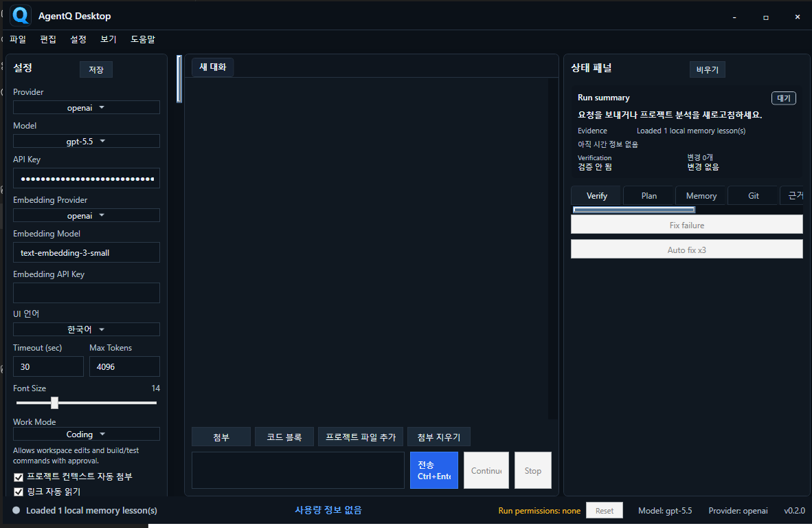Screen dimensions: 812x528
Task: Open the 보기 menu
Action: click(109, 39)
